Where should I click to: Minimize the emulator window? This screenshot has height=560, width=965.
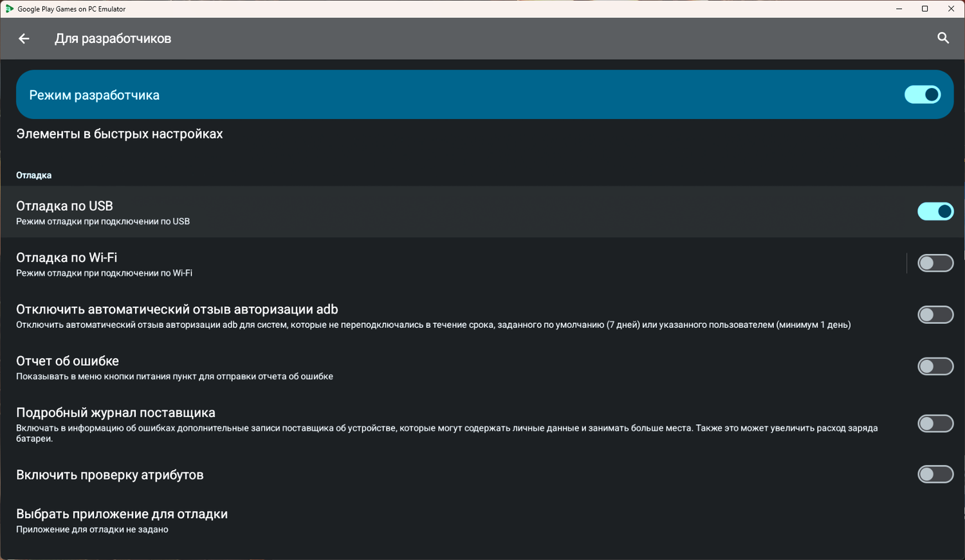point(899,9)
